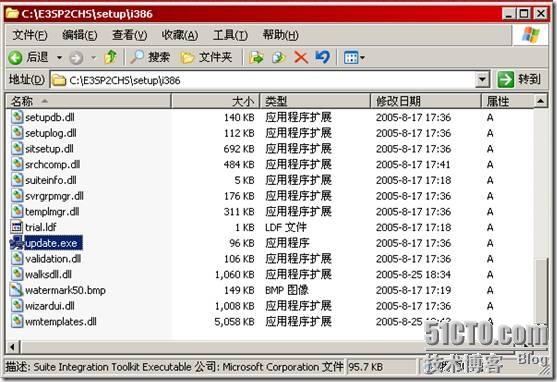Viewport: 557px width, 382px height.
Task: Click the 1,060 KB size value
Action: 234,275
